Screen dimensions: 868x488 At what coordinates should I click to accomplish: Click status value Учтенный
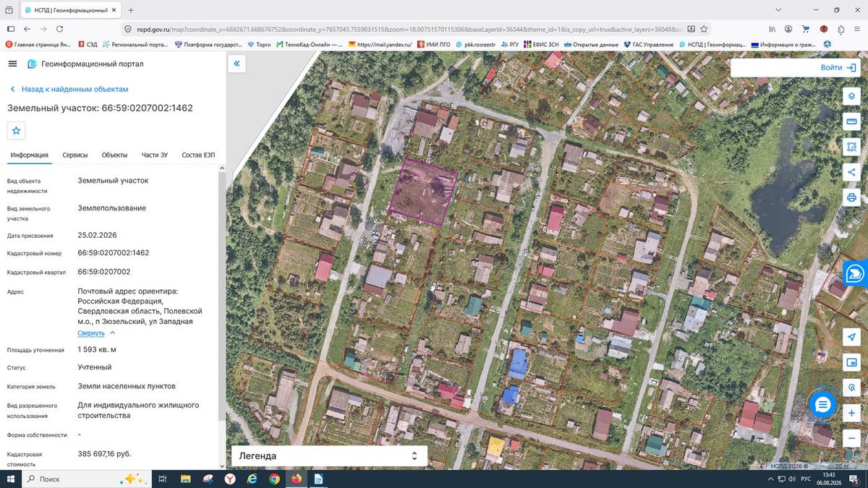click(x=95, y=367)
